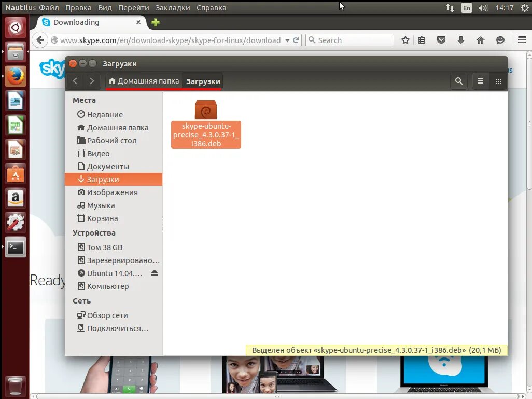Click Загрузки path bar button
Screen dimensions: 532x399
(203, 81)
